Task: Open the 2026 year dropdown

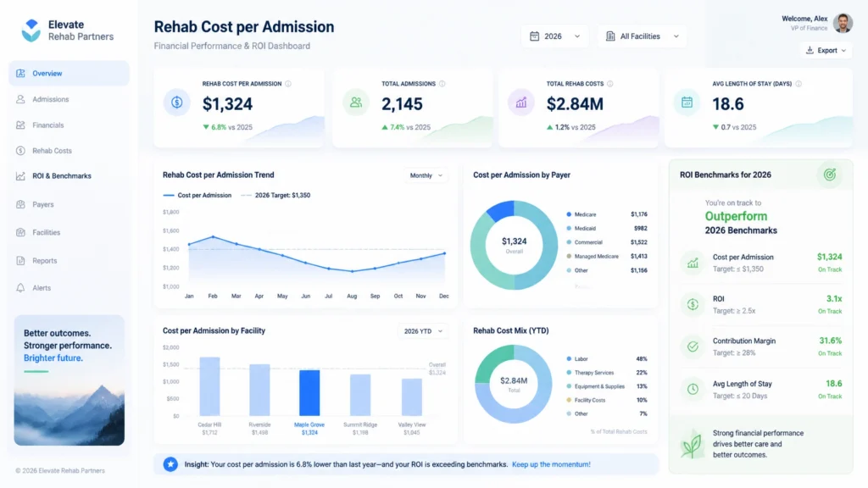Action: click(x=554, y=36)
